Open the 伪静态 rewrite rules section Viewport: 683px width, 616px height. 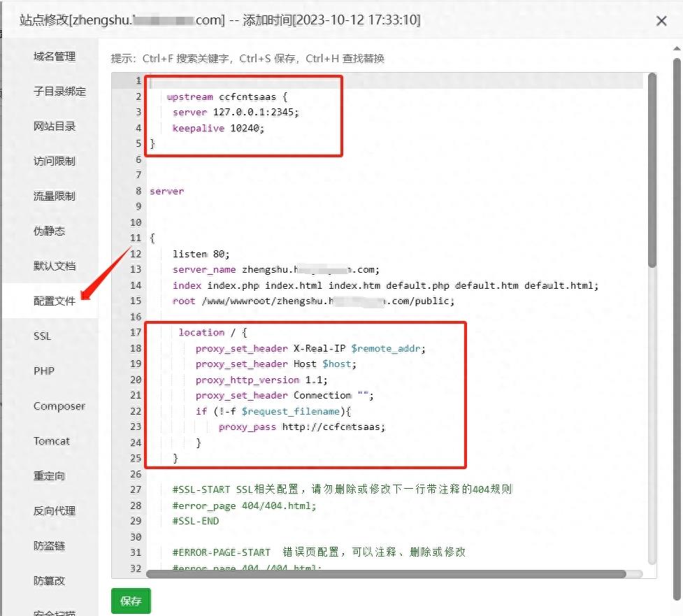[51, 231]
